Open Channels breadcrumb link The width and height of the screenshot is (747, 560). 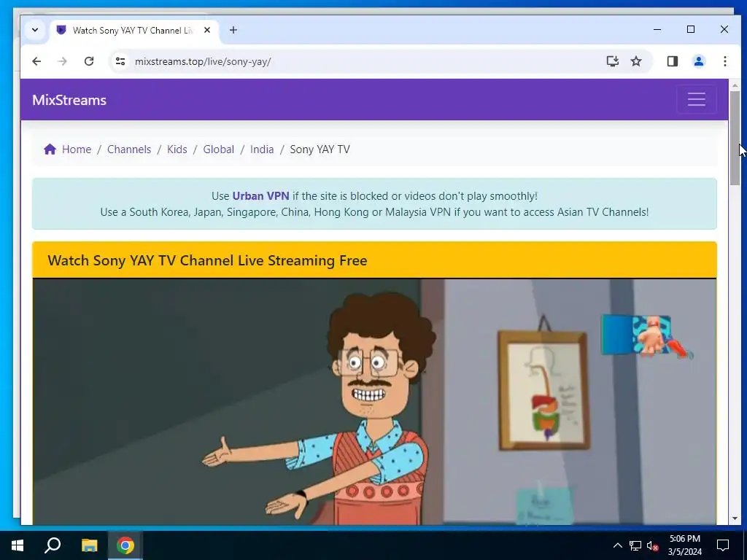tap(129, 149)
